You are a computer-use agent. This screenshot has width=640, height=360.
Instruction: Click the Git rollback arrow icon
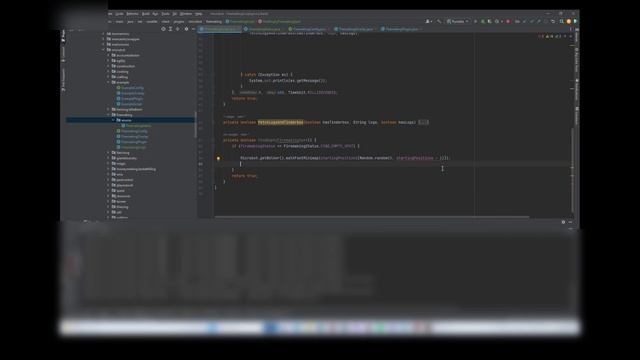click(x=553, y=21)
